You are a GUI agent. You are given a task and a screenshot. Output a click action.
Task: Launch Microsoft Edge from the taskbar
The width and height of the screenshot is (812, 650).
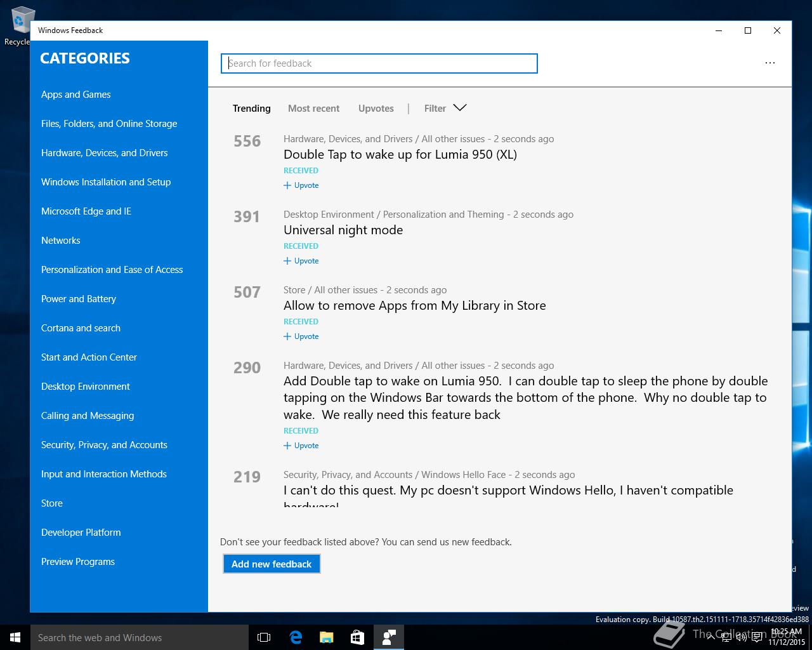296,637
